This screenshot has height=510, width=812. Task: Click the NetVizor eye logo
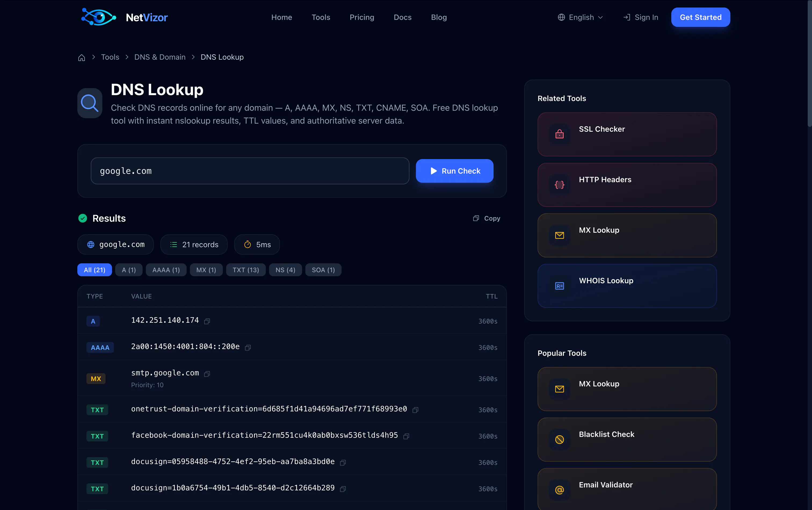(99, 17)
